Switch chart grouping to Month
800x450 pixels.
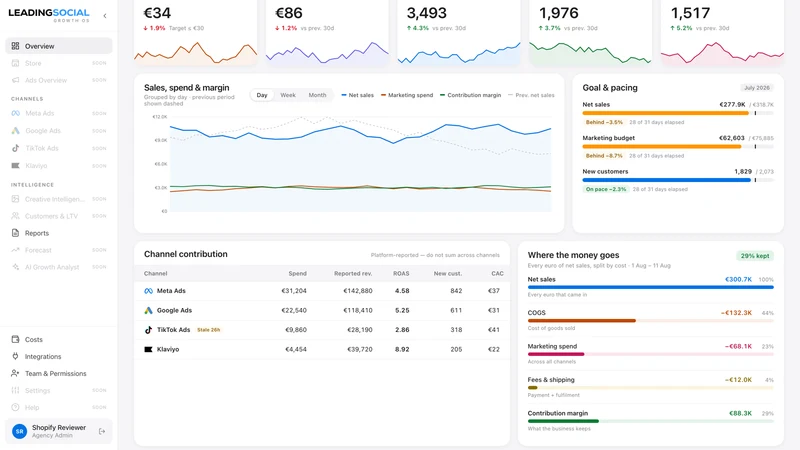click(317, 95)
